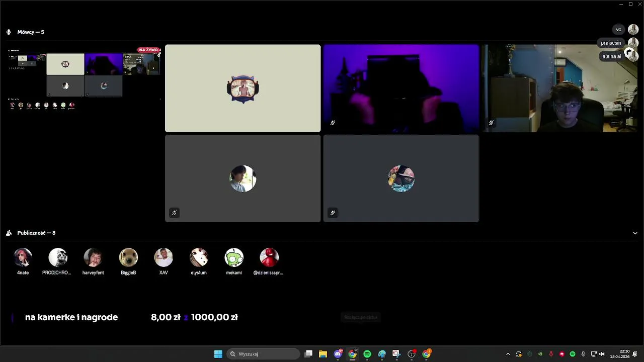Viewport: 644px width, 362px height.
Task: Click the 4nate username label
Action: click(23, 273)
